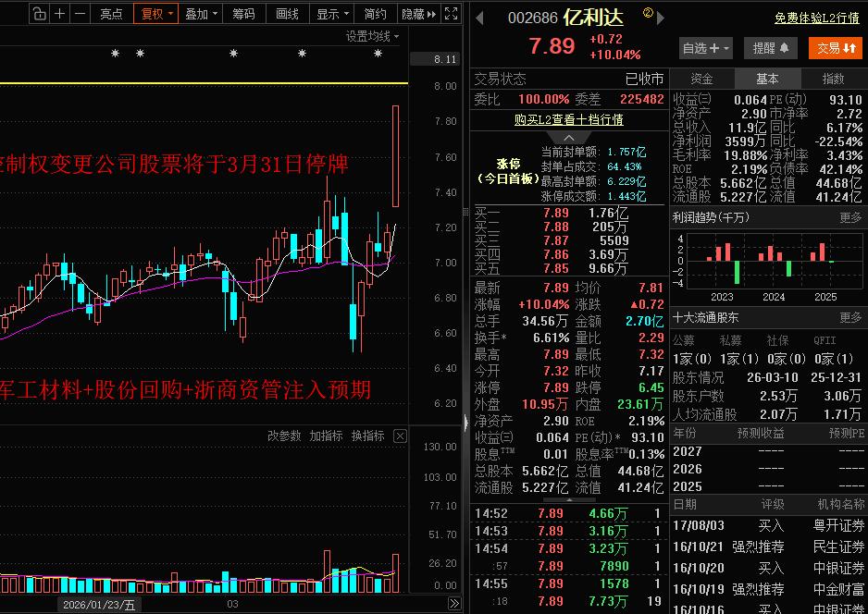The image size is (868, 614).
Task: Click the last star event marker on chart
Action: pos(378,54)
